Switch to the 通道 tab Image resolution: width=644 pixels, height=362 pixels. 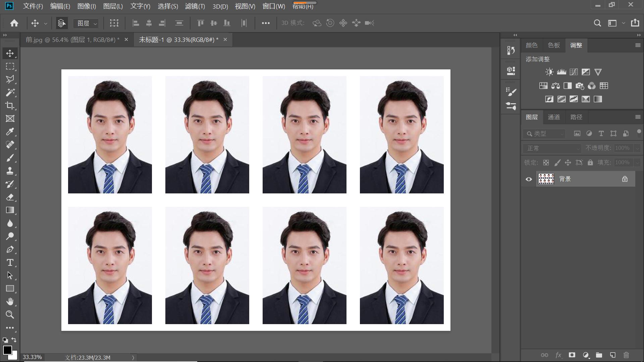click(x=553, y=117)
